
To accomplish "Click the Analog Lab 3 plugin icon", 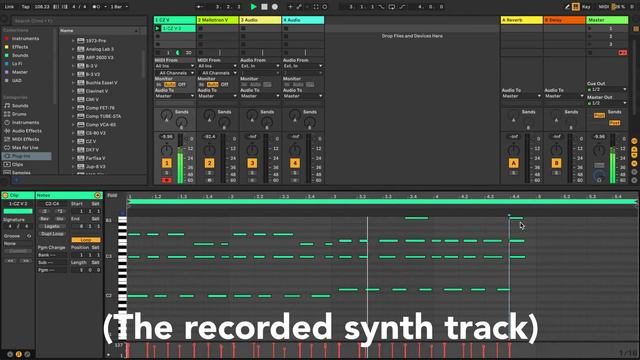I will 81,49.
